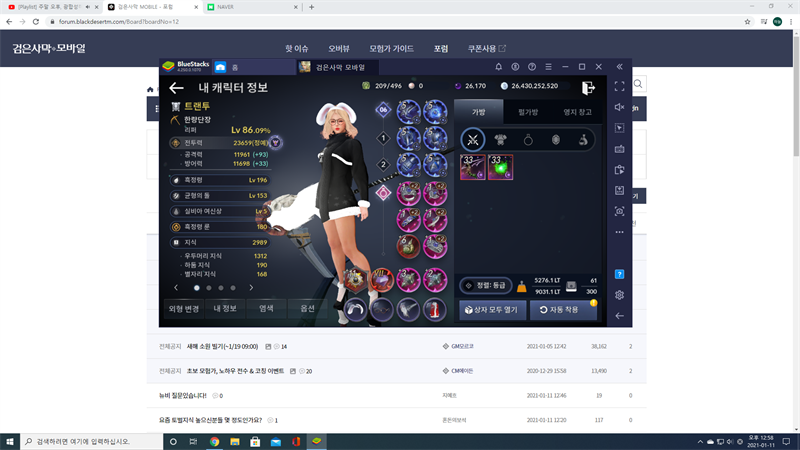Click the back arrow beside 내 캐릭터 정보
This screenshot has width=800, height=450.
coord(177,88)
